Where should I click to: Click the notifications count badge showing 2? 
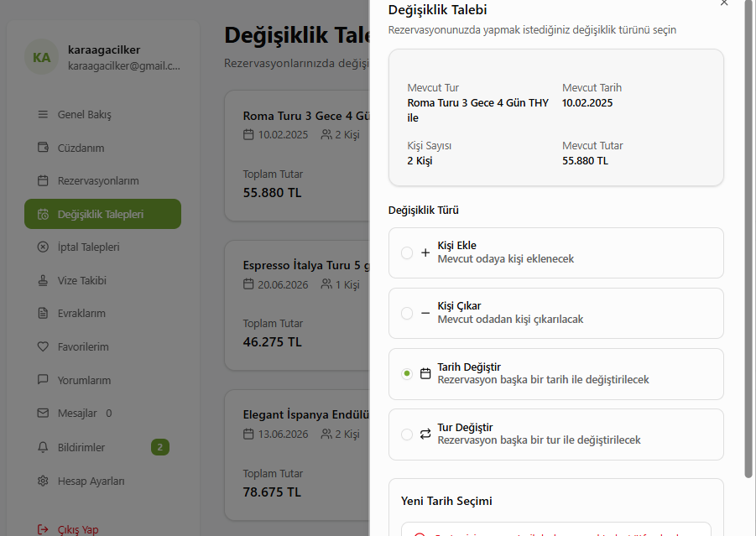(x=160, y=447)
